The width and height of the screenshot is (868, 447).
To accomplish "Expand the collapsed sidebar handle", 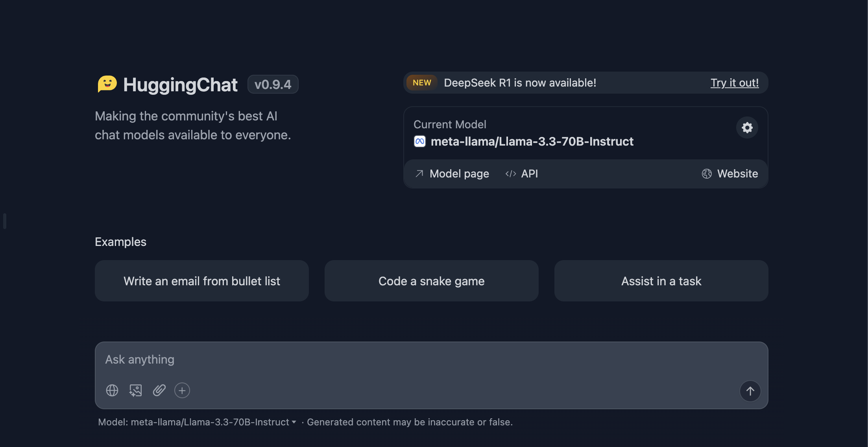I will coord(5,221).
